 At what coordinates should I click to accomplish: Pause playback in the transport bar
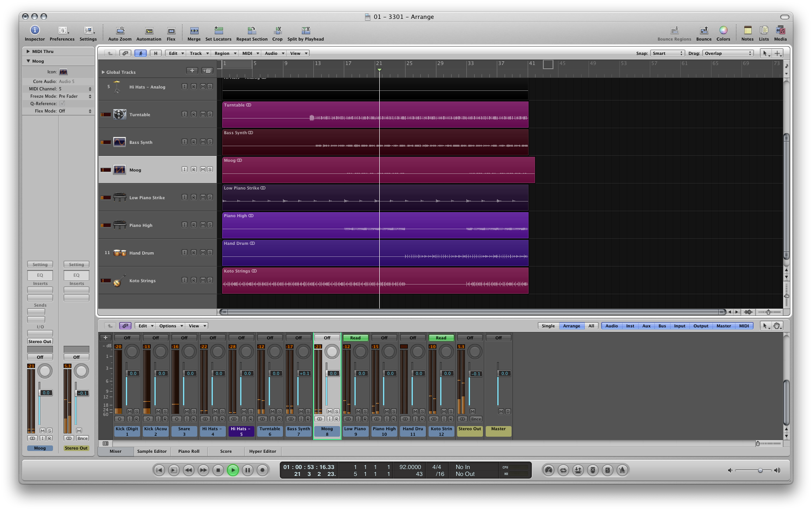click(247, 470)
